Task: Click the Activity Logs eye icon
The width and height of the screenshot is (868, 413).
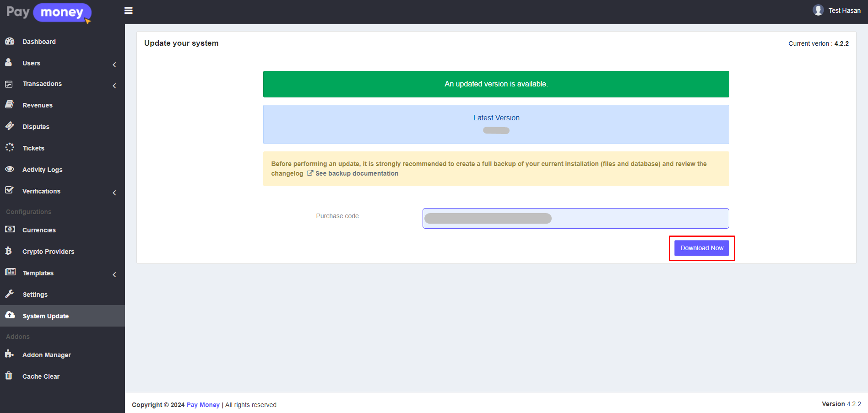Action: pyautogui.click(x=10, y=169)
